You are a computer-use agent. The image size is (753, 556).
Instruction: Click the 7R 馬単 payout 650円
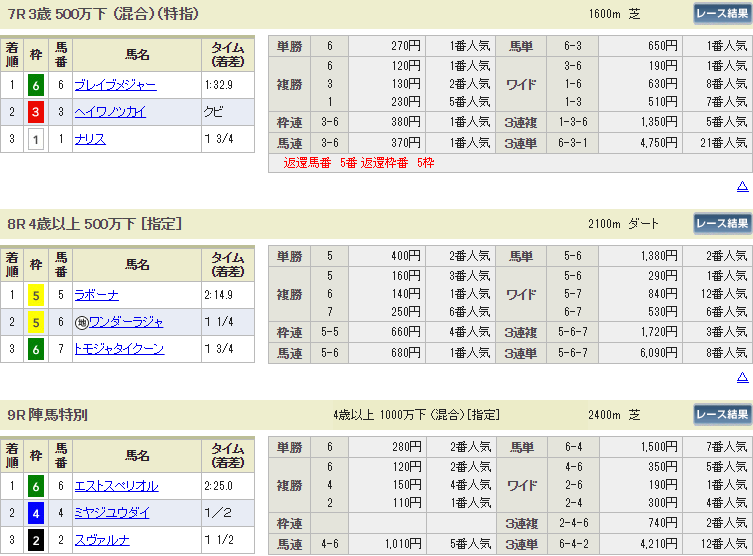(x=663, y=46)
